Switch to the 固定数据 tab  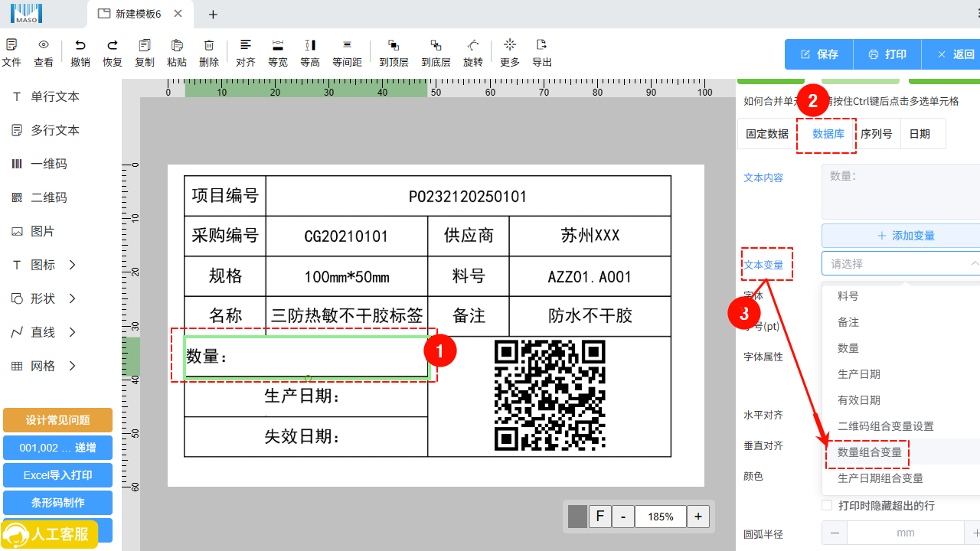point(767,133)
